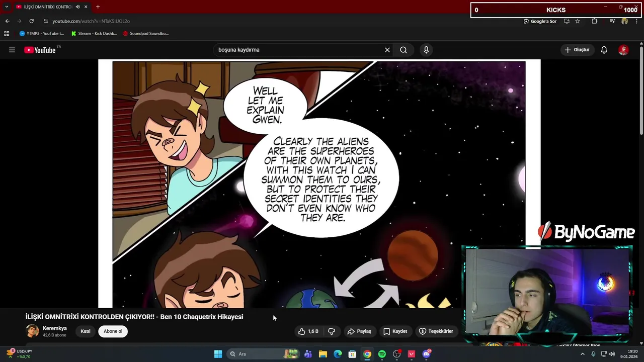Screen dimensions: 644x362
Task: Open network icon in system tray
Action: [604, 354]
